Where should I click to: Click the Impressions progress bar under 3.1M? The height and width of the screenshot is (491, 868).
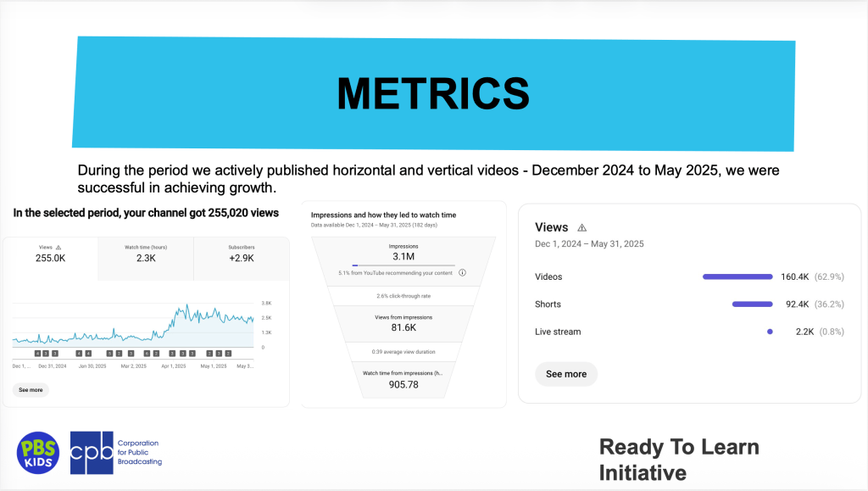pos(403,265)
